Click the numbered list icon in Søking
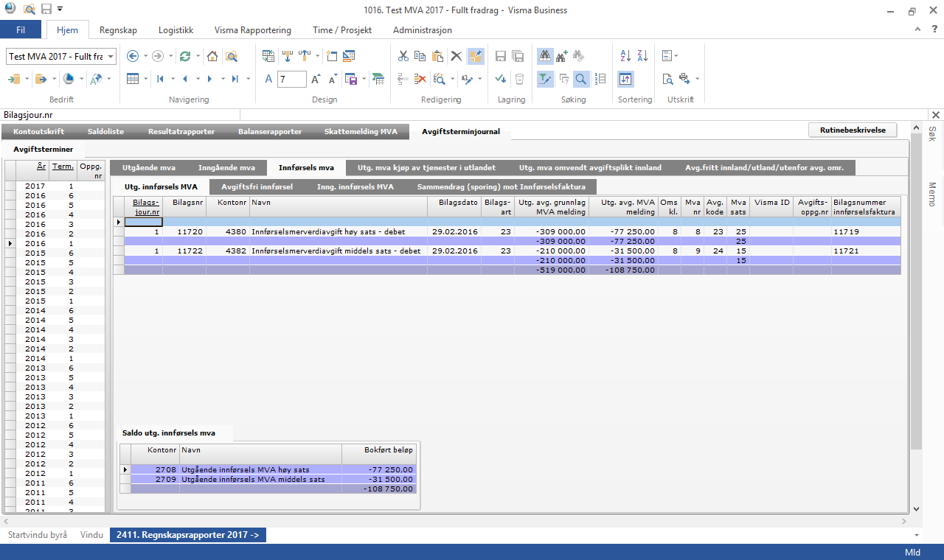This screenshot has width=944, height=560. (x=600, y=79)
